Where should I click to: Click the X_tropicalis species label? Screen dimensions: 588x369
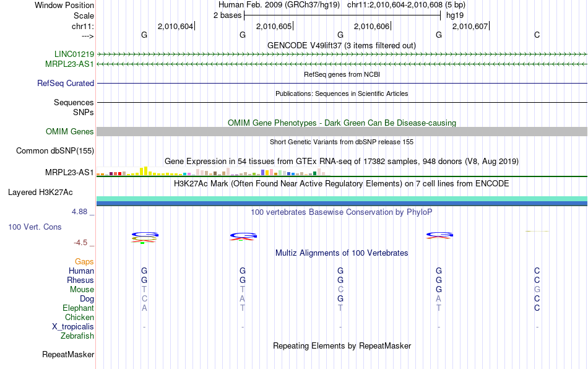point(73,327)
